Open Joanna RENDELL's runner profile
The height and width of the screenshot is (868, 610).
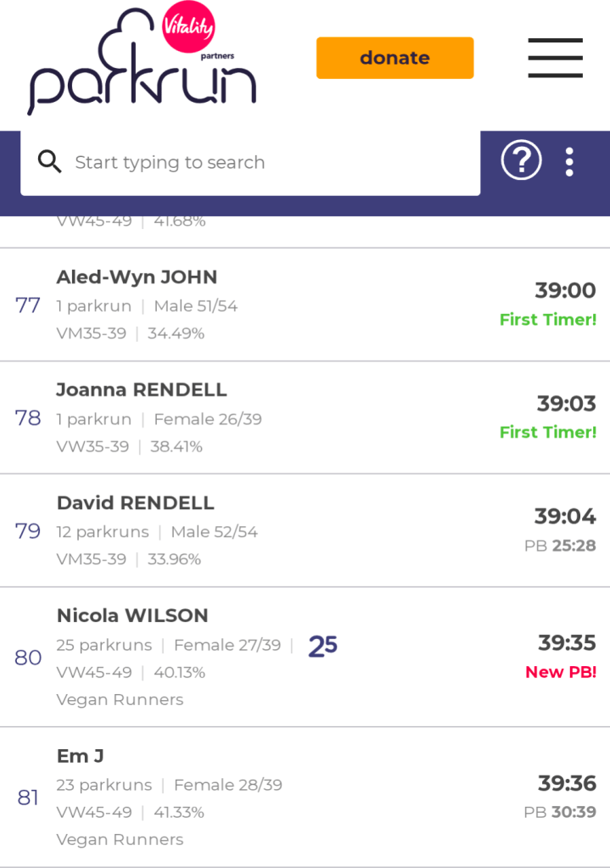click(142, 390)
